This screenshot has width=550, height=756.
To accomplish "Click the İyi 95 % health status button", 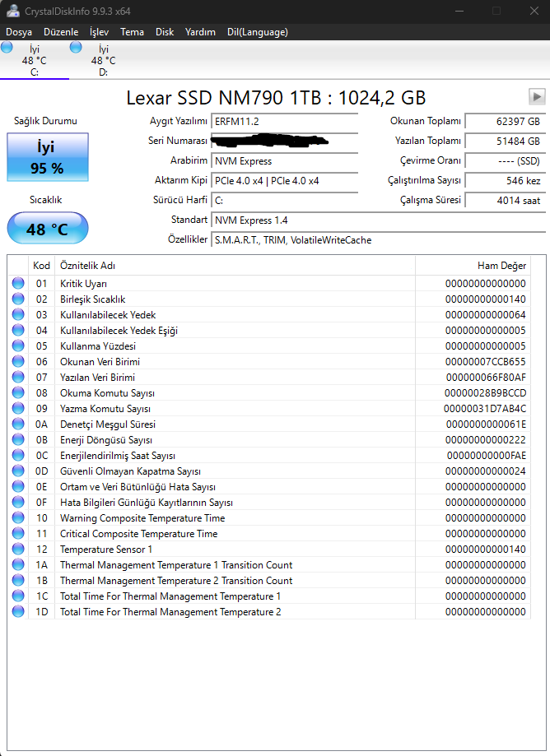I will coord(48,157).
